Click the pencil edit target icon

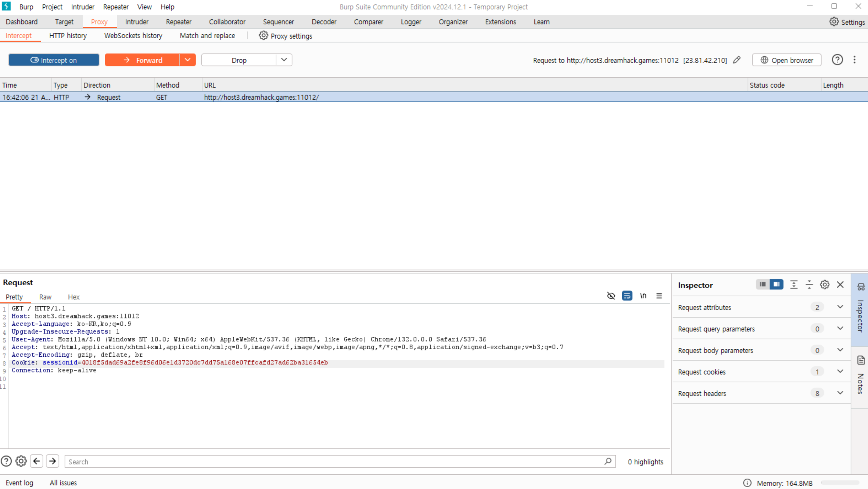click(x=737, y=60)
